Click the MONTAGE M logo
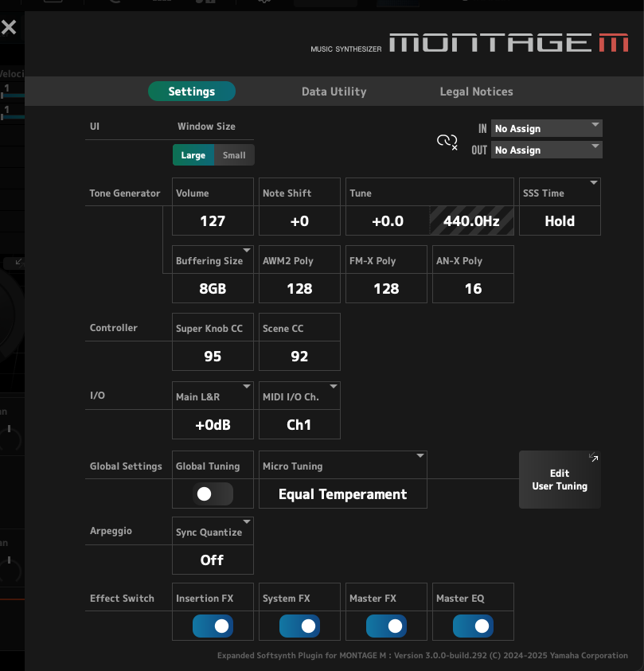This screenshot has height=671, width=644. point(508,43)
